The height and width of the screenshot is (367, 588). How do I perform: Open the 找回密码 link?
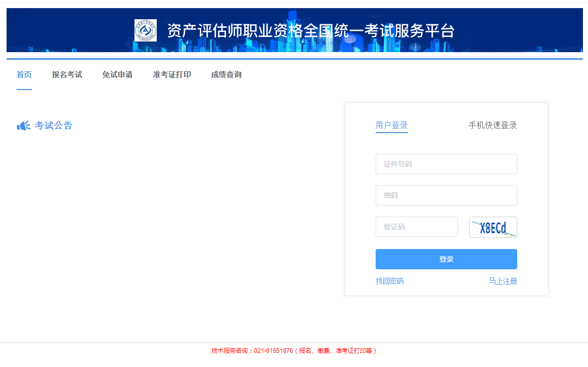389,281
